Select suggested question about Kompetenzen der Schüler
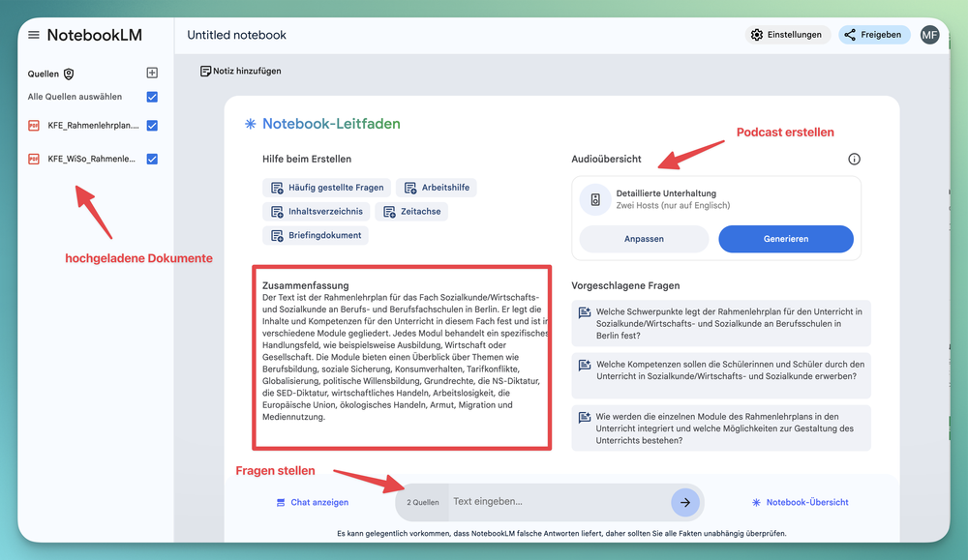This screenshot has width=968, height=560. point(721,375)
